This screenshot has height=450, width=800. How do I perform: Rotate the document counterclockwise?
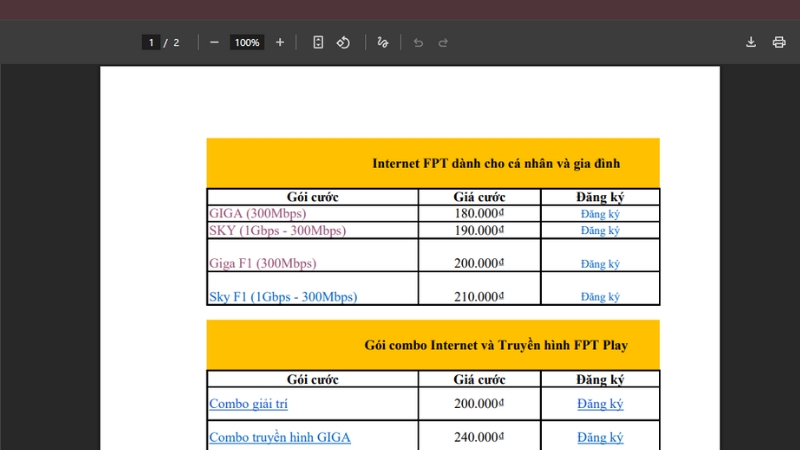coord(343,42)
